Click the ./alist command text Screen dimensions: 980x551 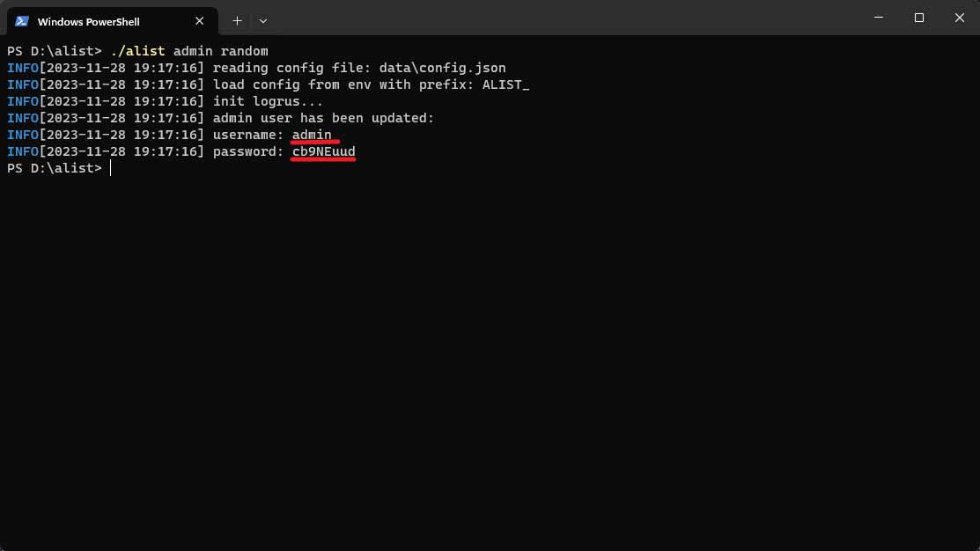[137, 51]
